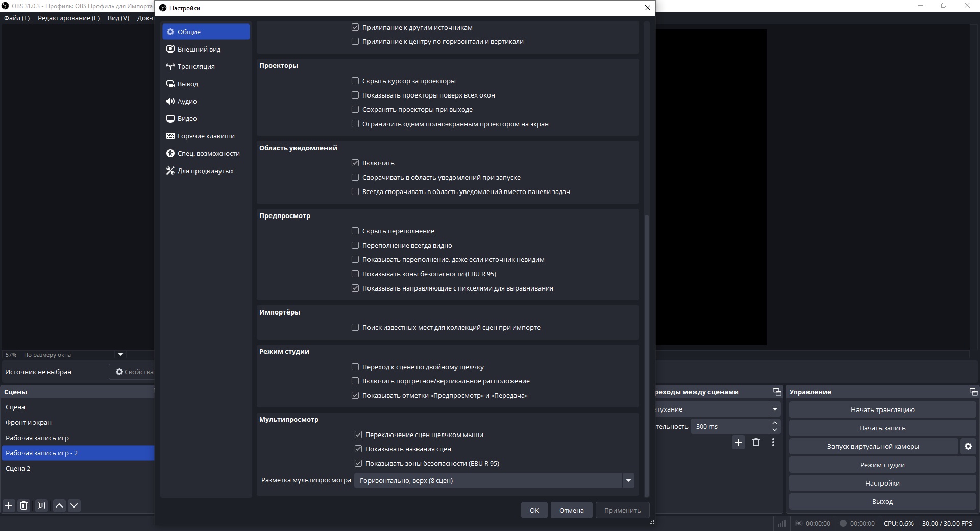This screenshot has height=531, width=980.
Task: Move scene down with arrow icon
Action: tap(74, 505)
